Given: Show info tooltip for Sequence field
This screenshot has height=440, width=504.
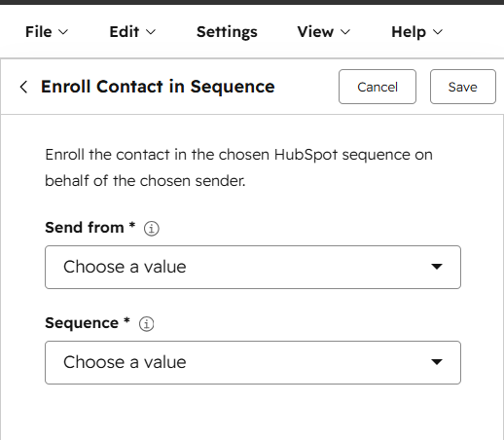Looking at the screenshot, I should point(147,324).
